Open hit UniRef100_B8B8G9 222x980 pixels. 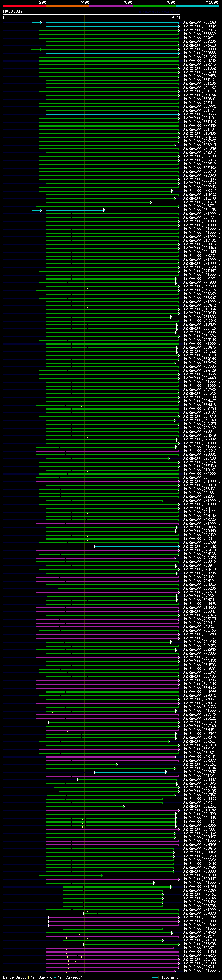(x=199, y=34)
